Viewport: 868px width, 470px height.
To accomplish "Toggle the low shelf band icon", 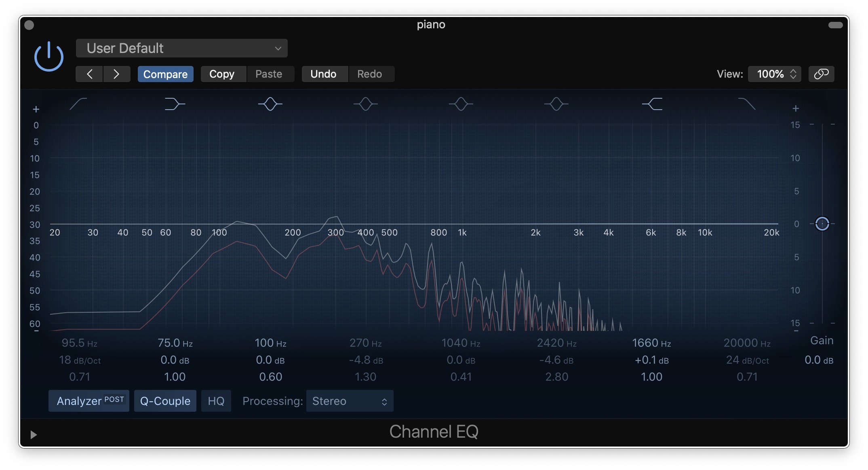I will tap(175, 104).
